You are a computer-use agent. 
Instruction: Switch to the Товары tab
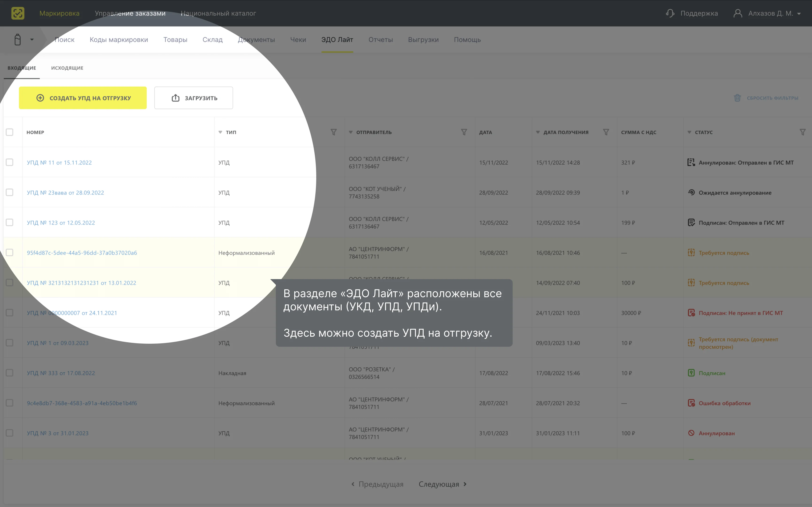click(175, 39)
